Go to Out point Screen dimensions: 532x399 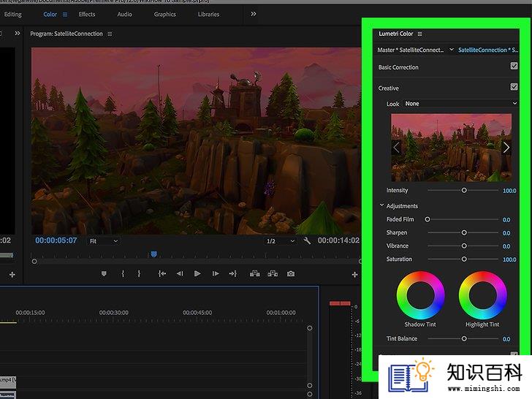(x=232, y=273)
